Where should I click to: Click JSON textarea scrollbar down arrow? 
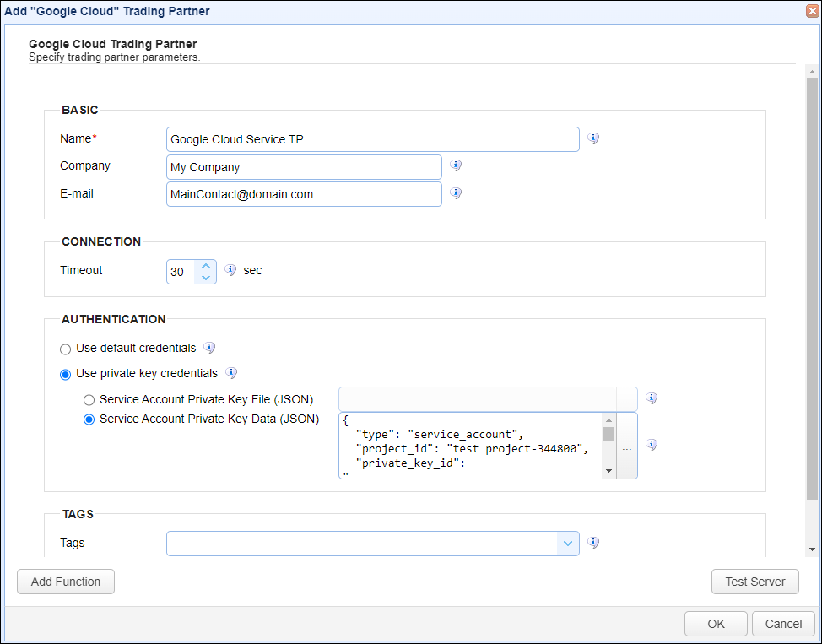[608, 471]
